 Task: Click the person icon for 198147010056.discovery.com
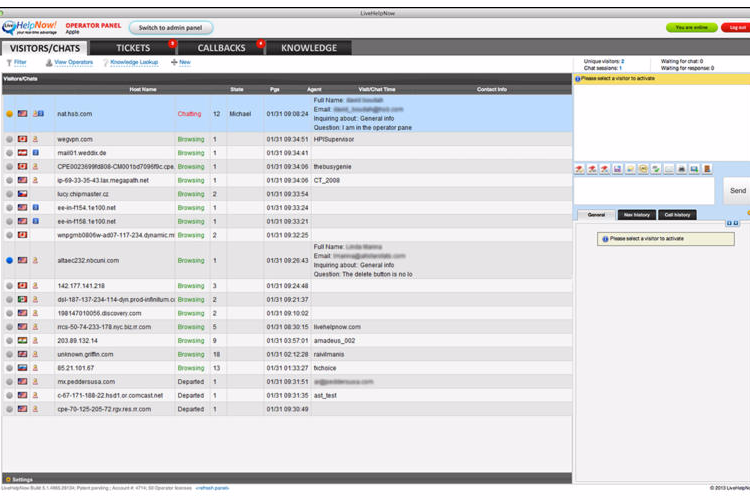[35, 313]
